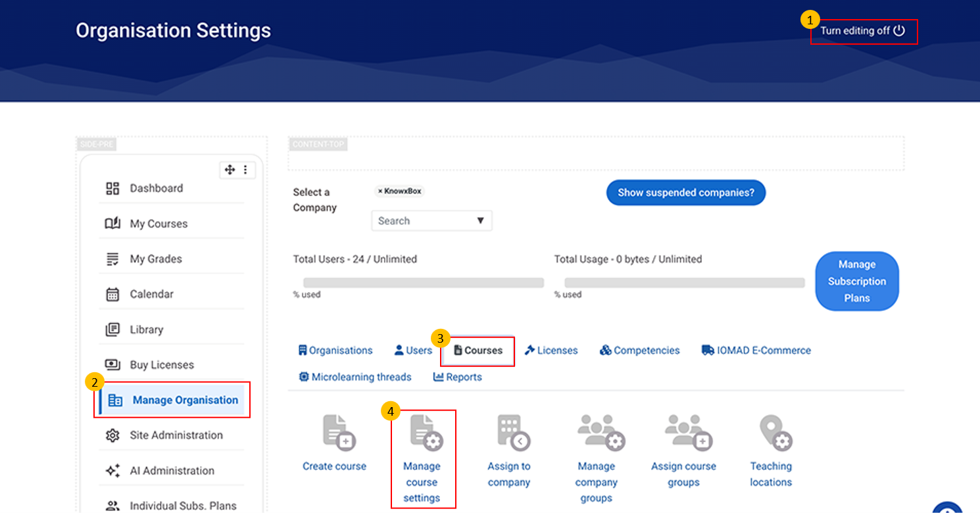Click the Library icon in the sidebar
This screenshot has height=513, width=980.
112,330
